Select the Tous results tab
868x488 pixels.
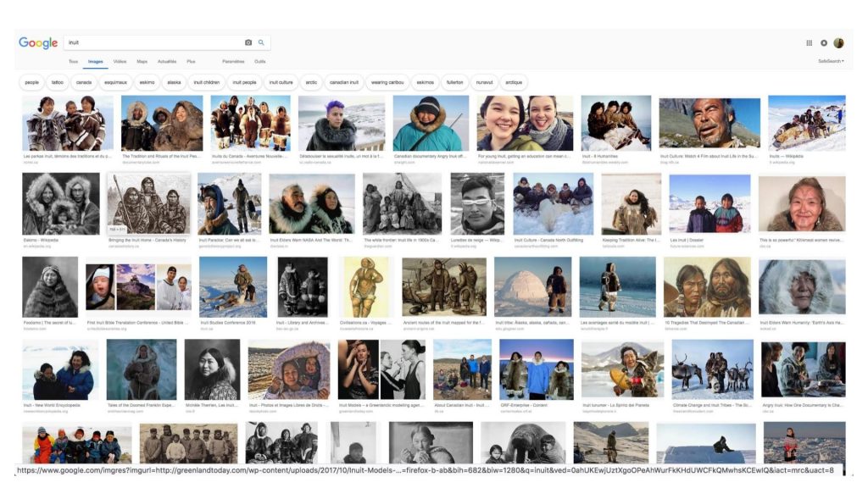73,61
